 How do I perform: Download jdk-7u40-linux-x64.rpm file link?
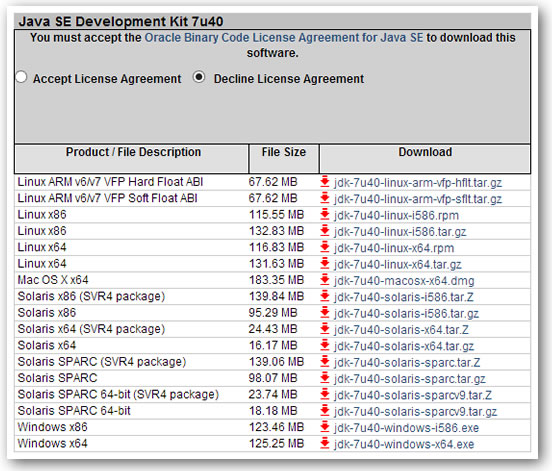394,248
